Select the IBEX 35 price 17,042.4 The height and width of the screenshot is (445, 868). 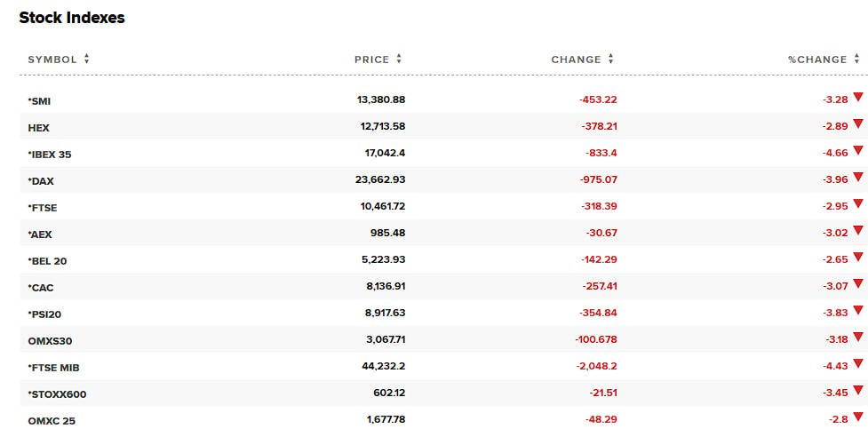(385, 153)
